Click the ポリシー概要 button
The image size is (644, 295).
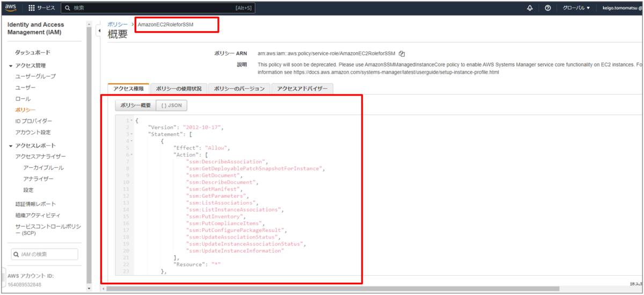coord(135,105)
